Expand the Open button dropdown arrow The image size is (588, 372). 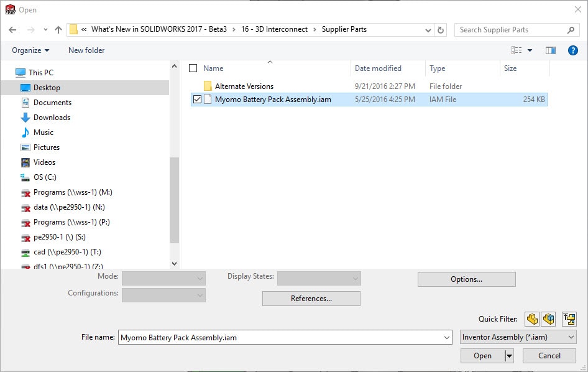(x=509, y=356)
